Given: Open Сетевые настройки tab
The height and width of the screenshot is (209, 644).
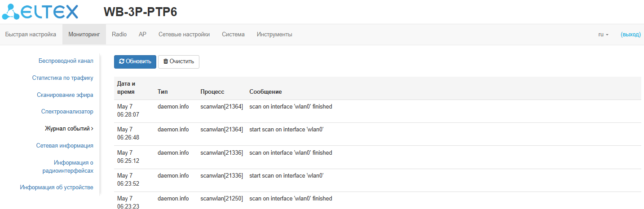Looking at the screenshot, I should (184, 35).
